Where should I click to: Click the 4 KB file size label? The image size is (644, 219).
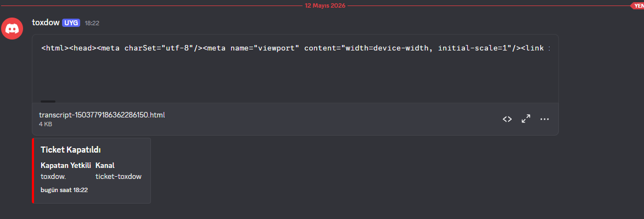[x=46, y=123]
